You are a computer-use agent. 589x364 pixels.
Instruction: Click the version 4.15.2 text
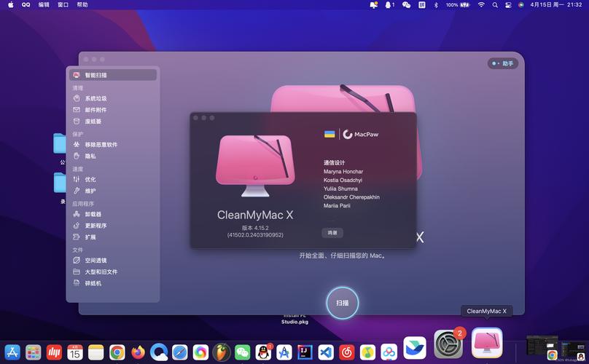point(255,228)
